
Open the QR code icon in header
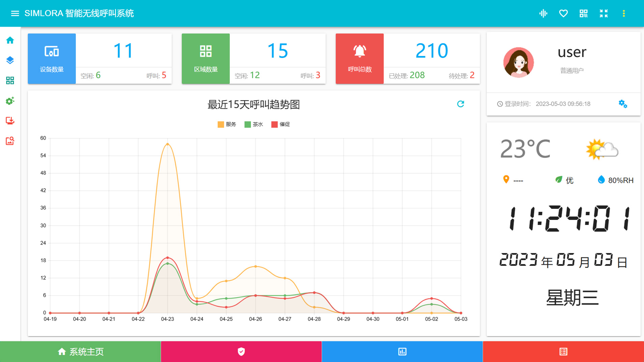[x=584, y=13]
